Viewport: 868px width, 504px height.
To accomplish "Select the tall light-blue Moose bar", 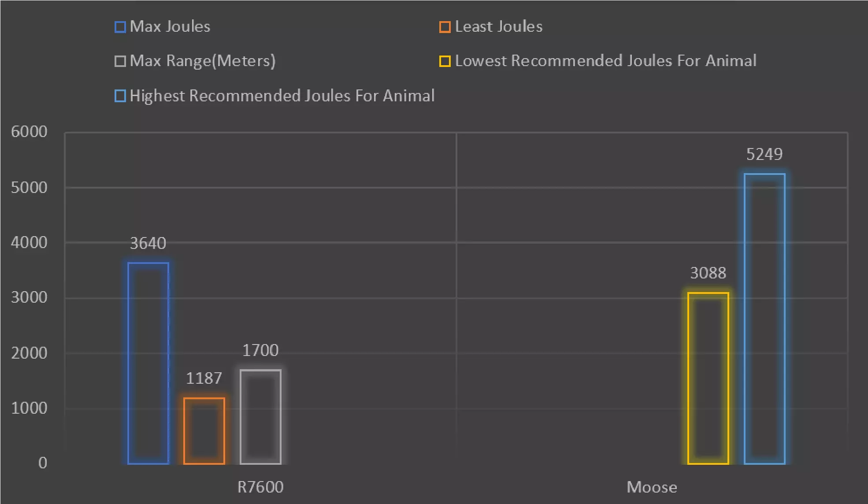I will pos(764,319).
